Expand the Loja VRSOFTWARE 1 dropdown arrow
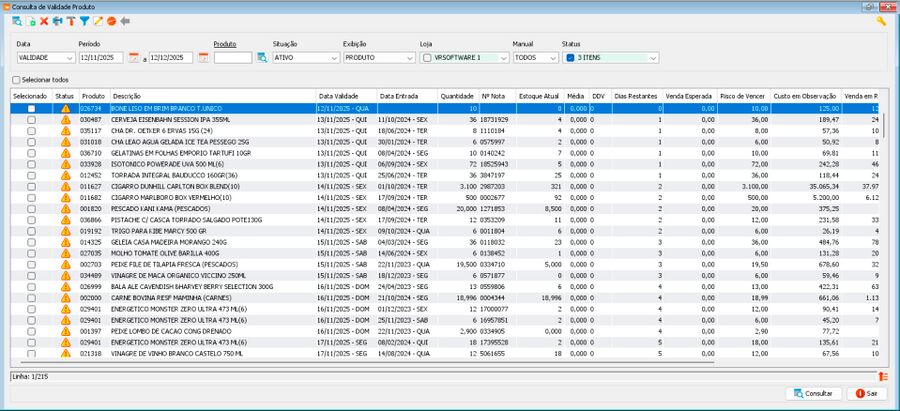 503,57
